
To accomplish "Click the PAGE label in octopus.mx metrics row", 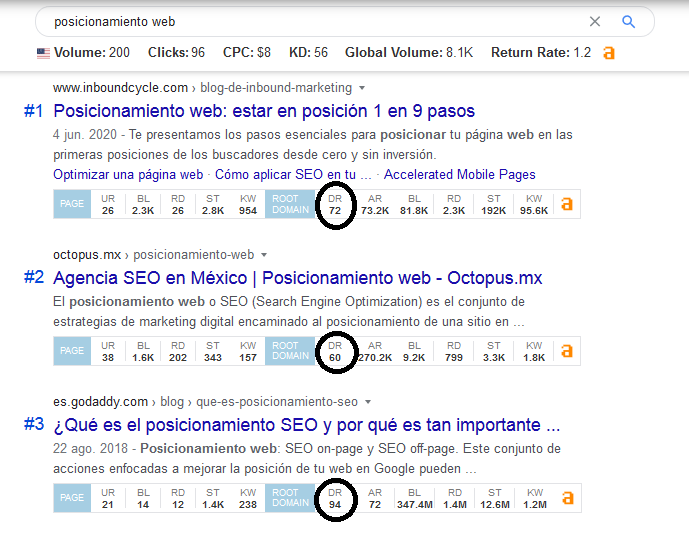I will click(x=72, y=351).
